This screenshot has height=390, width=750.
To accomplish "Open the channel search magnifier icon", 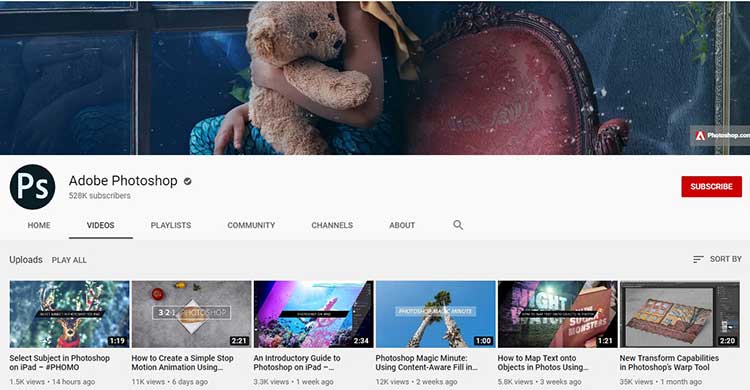I will coord(458,225).
